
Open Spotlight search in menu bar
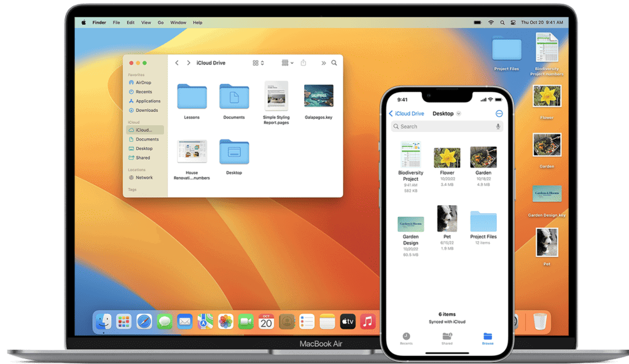(502, 23)
